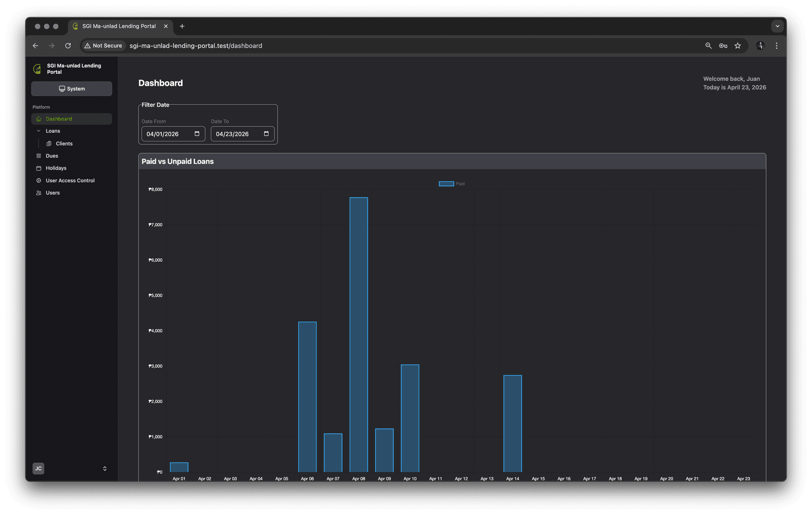Click the Not Secure warning badge
Screen dimensions: 812x515
coord(103,46)
